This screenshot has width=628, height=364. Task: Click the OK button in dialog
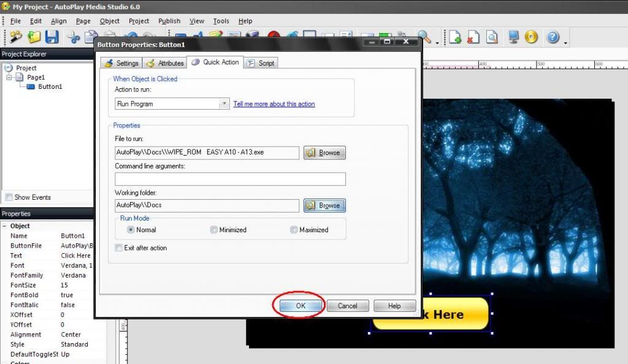click(x=301, y=306)
